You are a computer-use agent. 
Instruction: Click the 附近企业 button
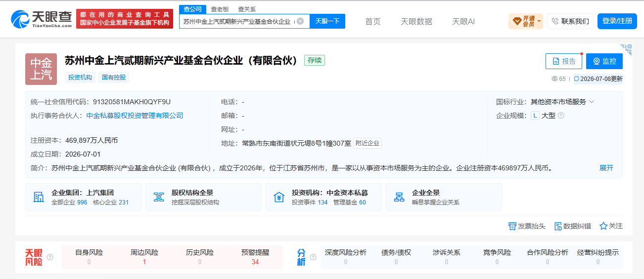pos(368,143)
